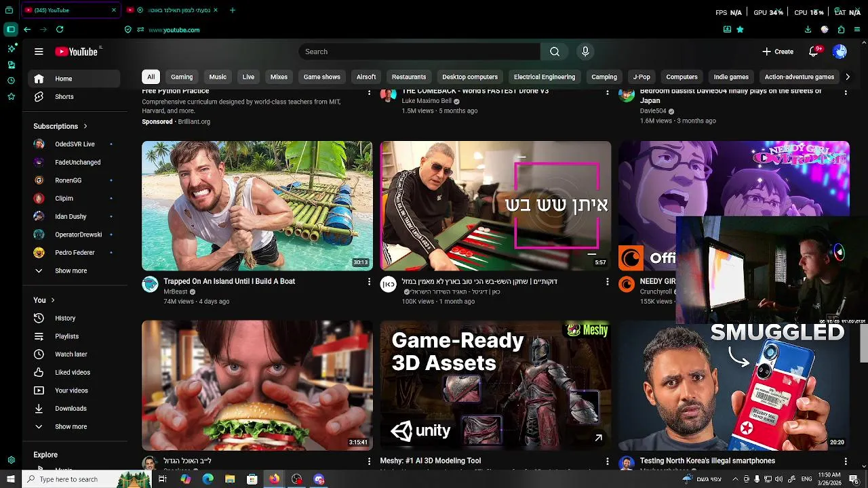Viewport: 868px width, 488px height.
Task: Click the Create button
Action: [x=777, y=52]
